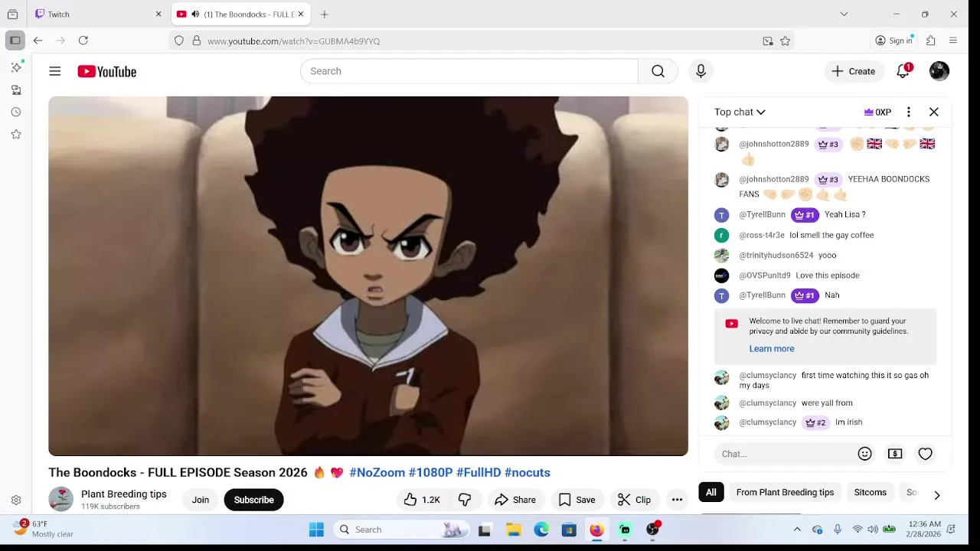
Task: Open the YouTube account avatar menu
Action: tap(939, 71)
